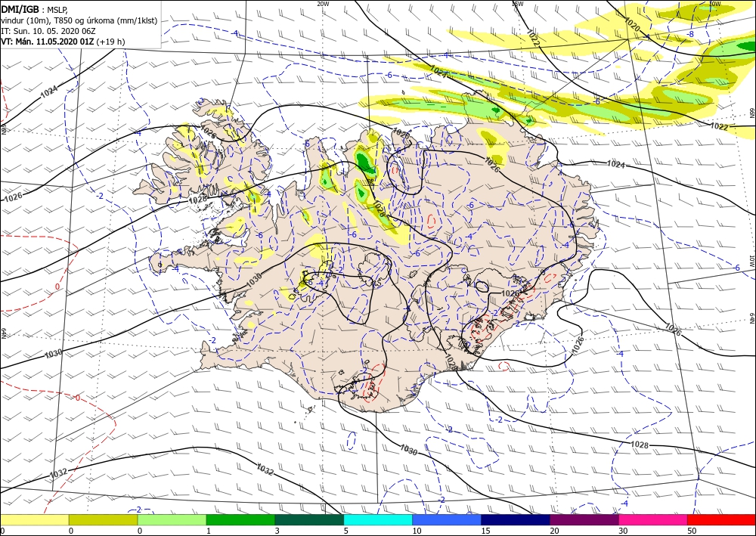
Task: Click the legend value "3"
Action: click(277, 531)
